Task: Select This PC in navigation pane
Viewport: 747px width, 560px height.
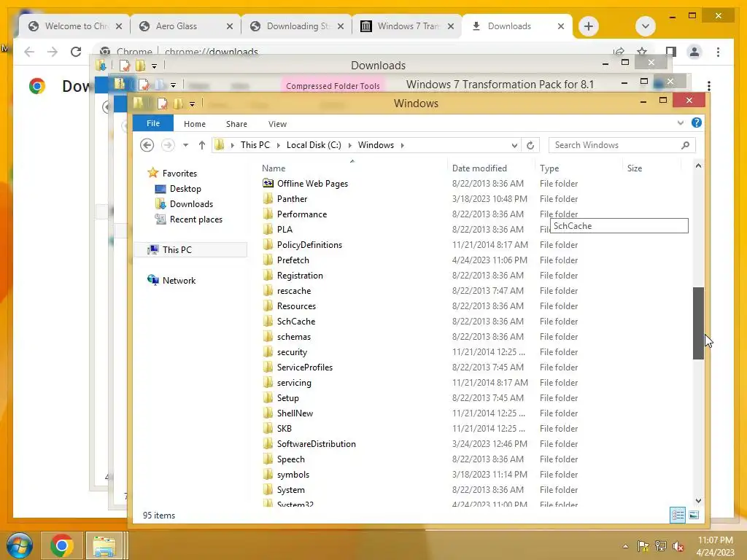Action: (190, 249)
